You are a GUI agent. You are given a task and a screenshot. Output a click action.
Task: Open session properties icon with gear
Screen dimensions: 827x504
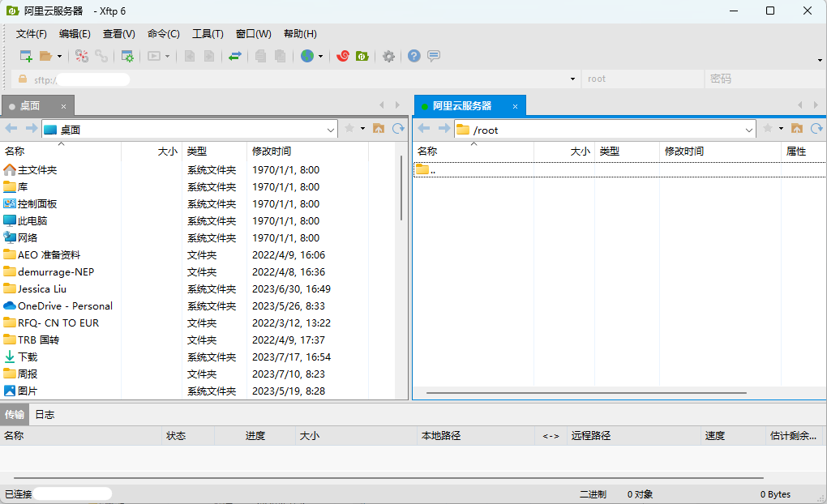[x=127, y=56]
